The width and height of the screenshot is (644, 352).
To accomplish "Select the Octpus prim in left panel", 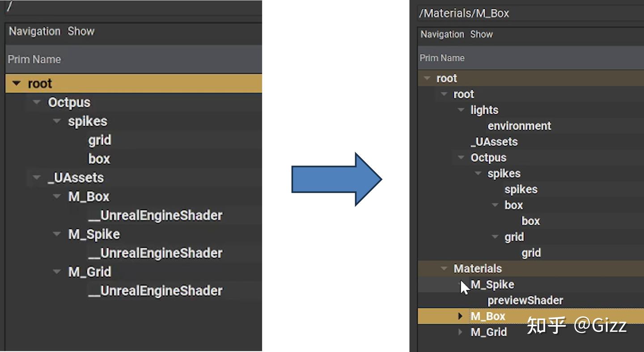I will point(69,102).
